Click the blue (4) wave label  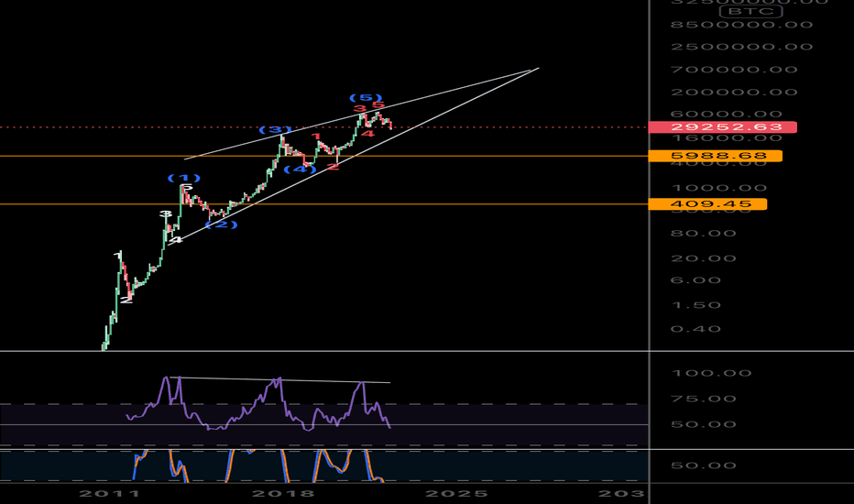pos(301,169)
